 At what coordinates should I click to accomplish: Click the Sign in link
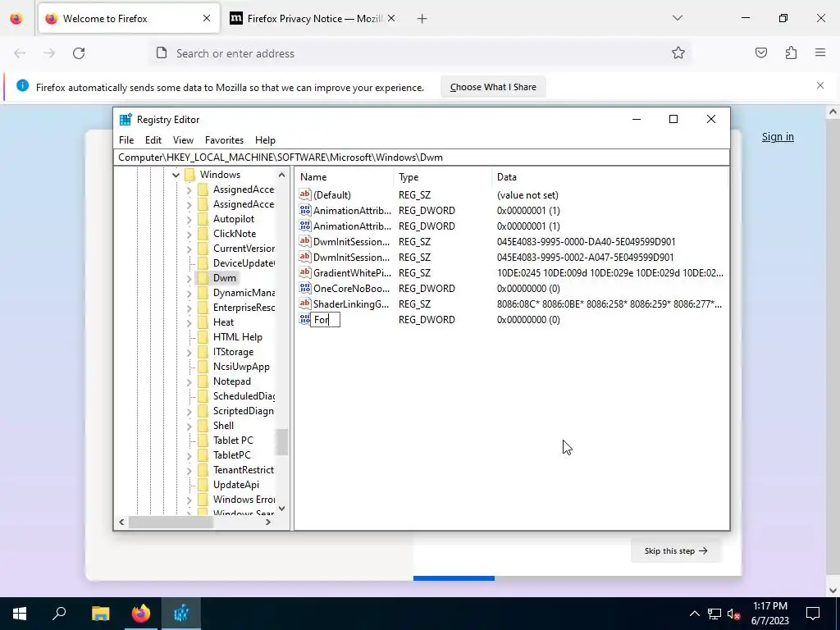click(778, 137)
